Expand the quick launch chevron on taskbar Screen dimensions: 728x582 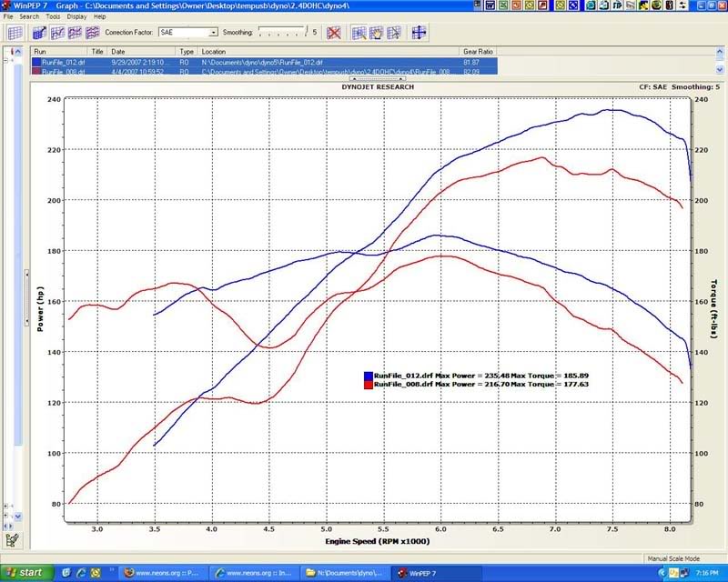(x=112, y=569)
